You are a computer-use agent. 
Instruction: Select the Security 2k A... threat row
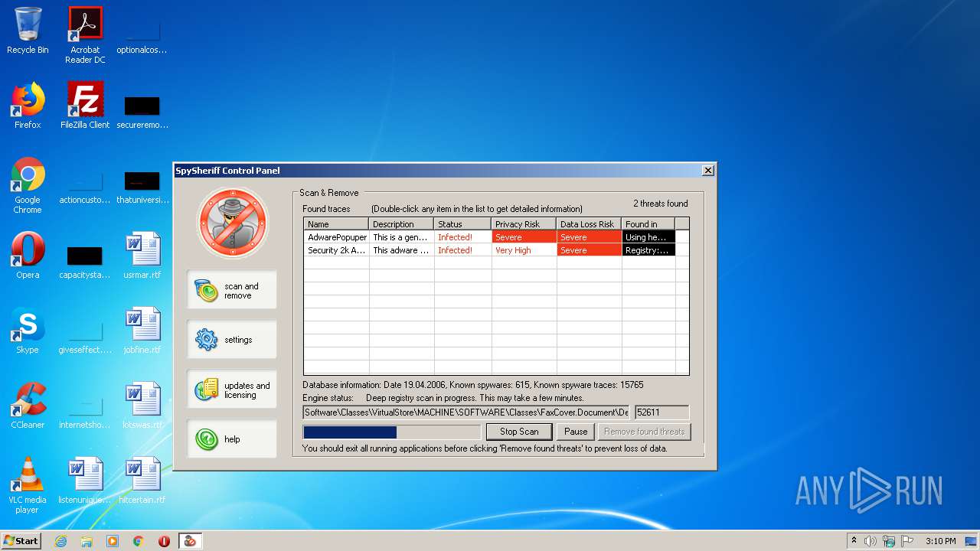(x=490, y=250)
